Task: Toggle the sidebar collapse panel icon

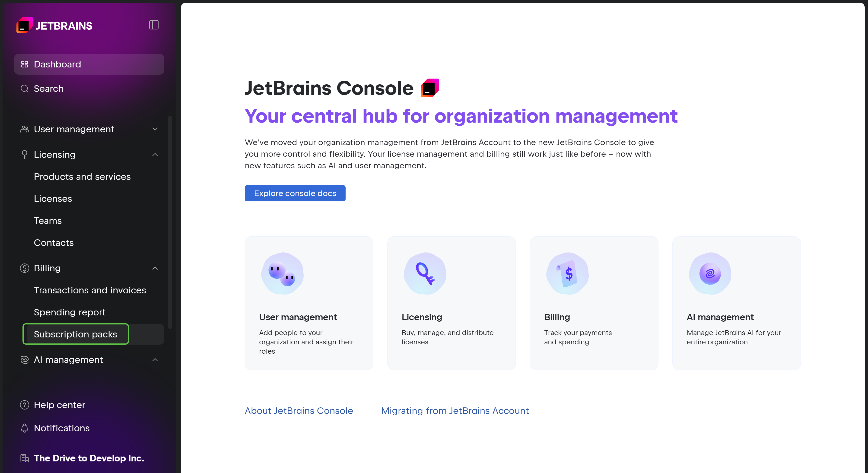Action: 154,25
